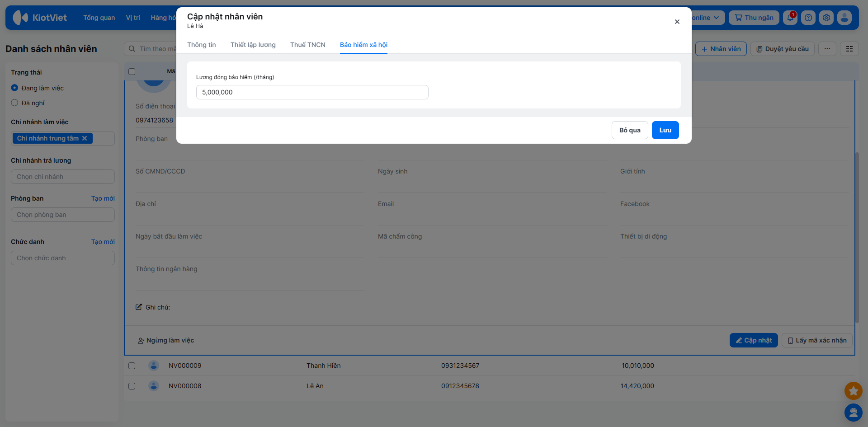Expand the online sales dropdown
The width and height of the screenshot is (868, 427).
point(707,18)
